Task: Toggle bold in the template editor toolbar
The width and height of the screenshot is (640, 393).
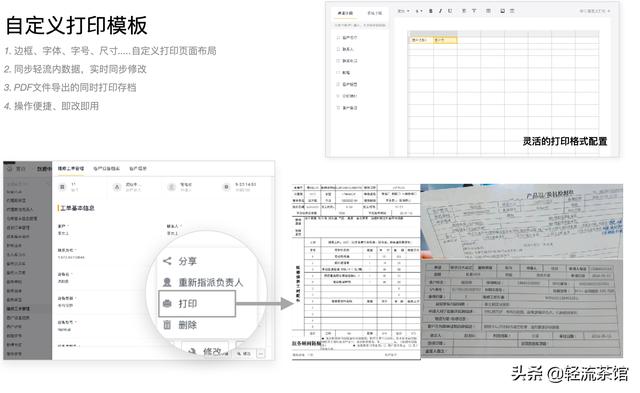Action: pyautogui.click(x=431, y=11)
